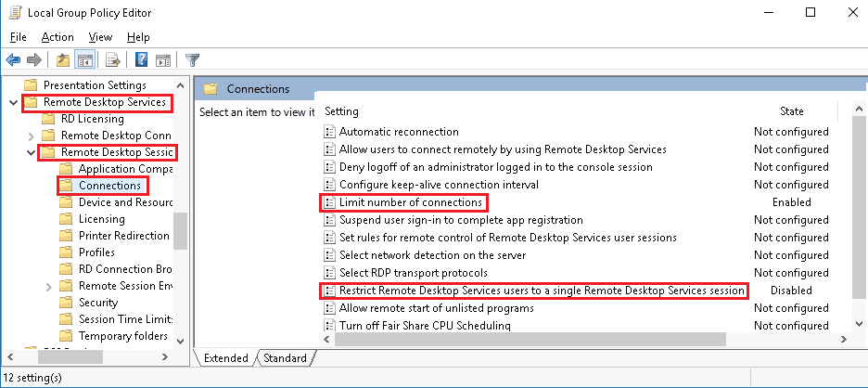The width and height of the screenshot is (868, 388).
Task: Sort by the Setting column header
Action: 341,111
